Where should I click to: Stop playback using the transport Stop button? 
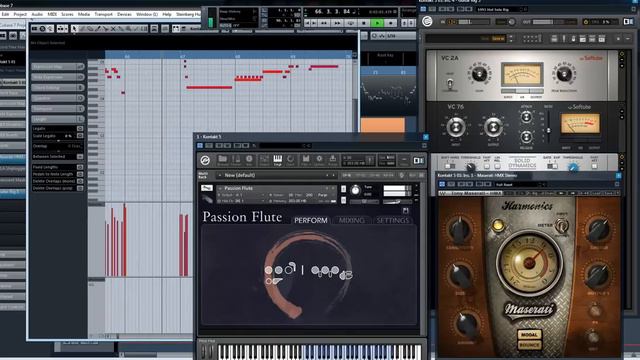click(x=364, y=23)
